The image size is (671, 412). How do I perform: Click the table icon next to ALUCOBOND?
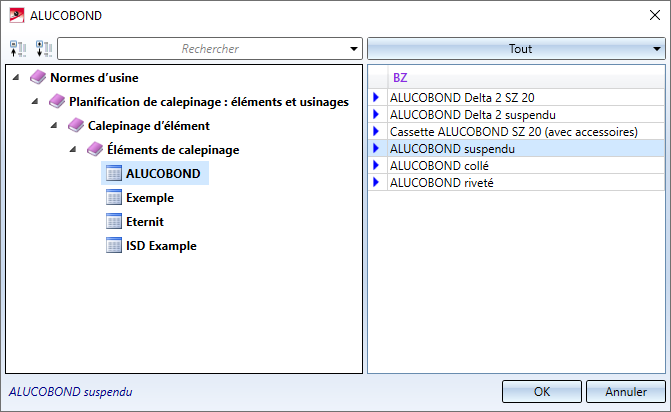(114, 173)
